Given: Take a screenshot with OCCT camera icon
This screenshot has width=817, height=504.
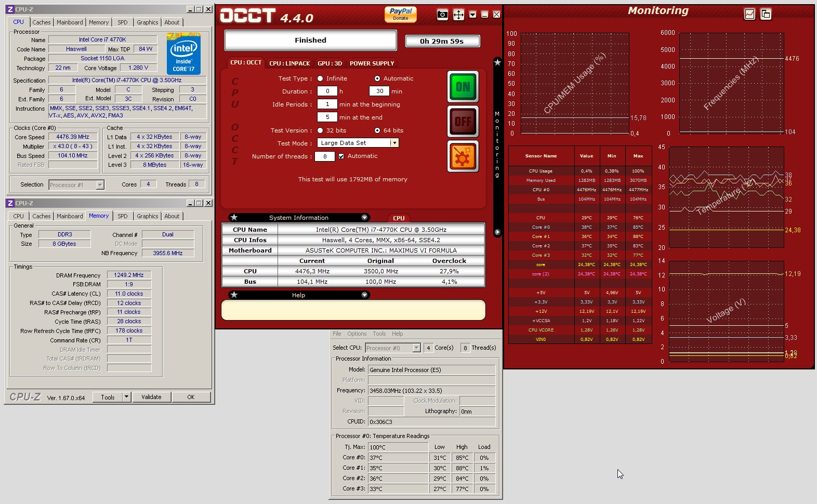Looking at the screenshot, I should click(442, 15).
